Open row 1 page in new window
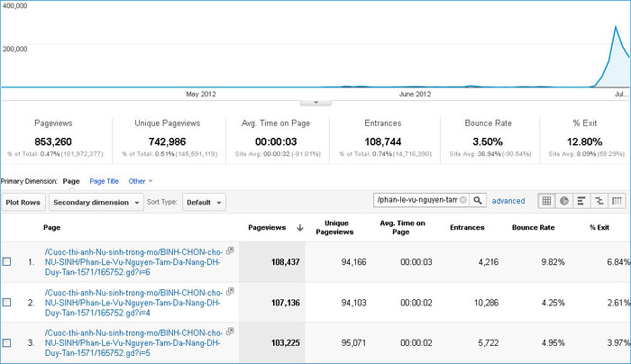This screenshot has height=364, width=631. click(x=230, y=250)
